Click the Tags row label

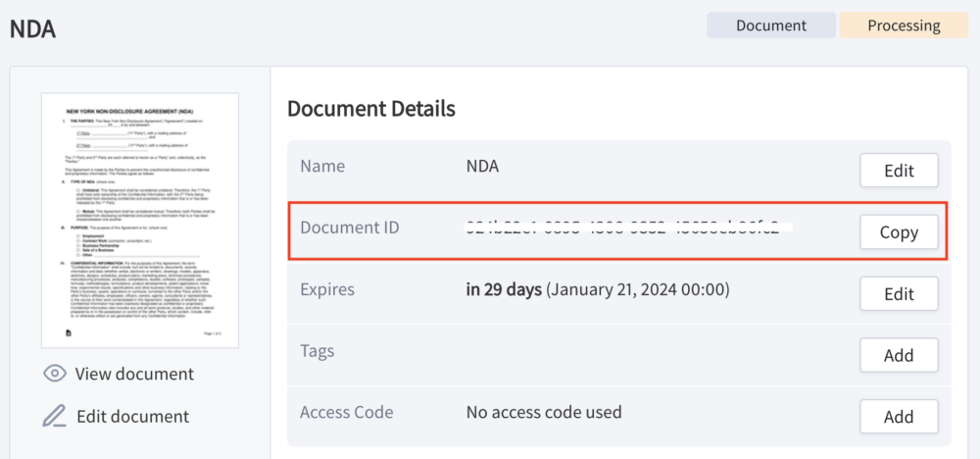pos(318,351)
